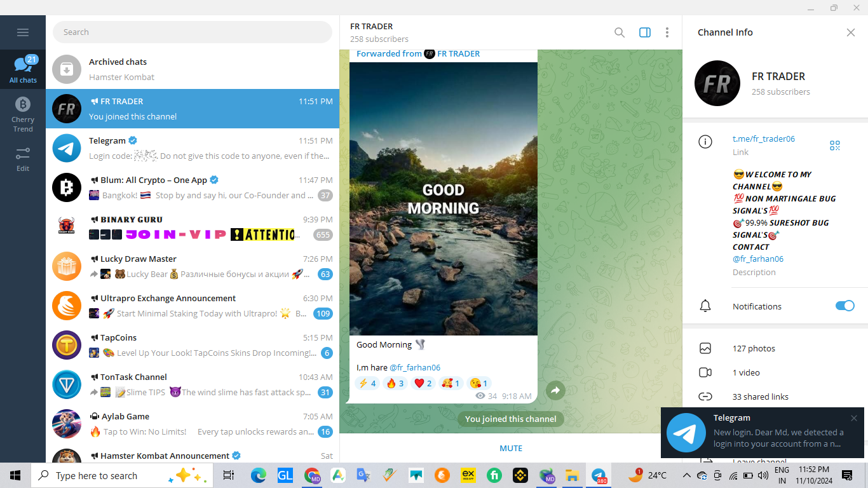Open Aylab Game chat
Image resolution: width=868 pixels, height=488 pixels.
[193, 424]
